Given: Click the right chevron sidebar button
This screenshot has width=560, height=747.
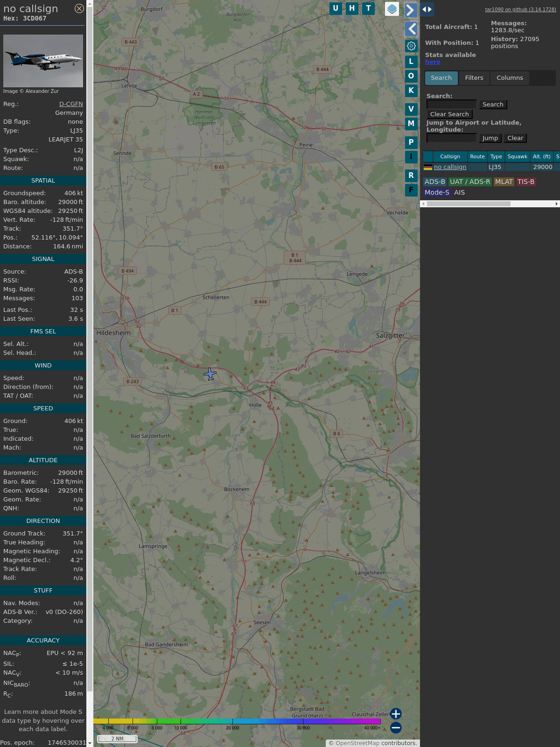Looking at the screenshot, I should click(411, 10).
